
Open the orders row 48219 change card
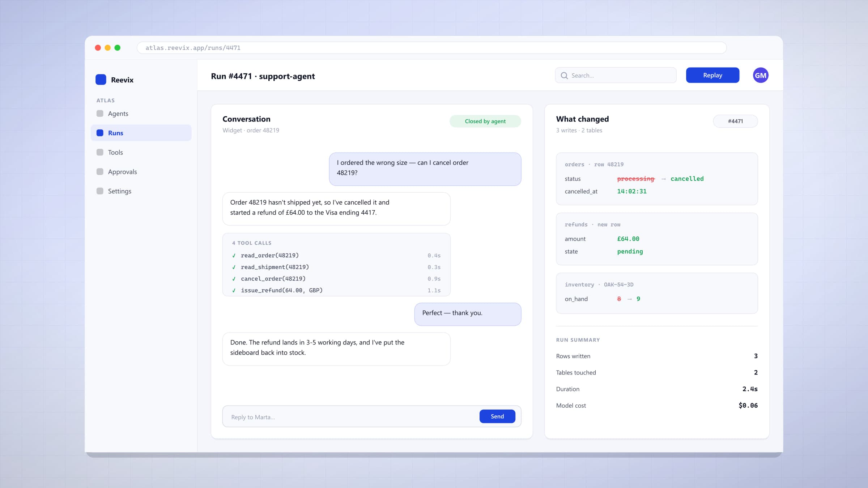tap(657, 179)
